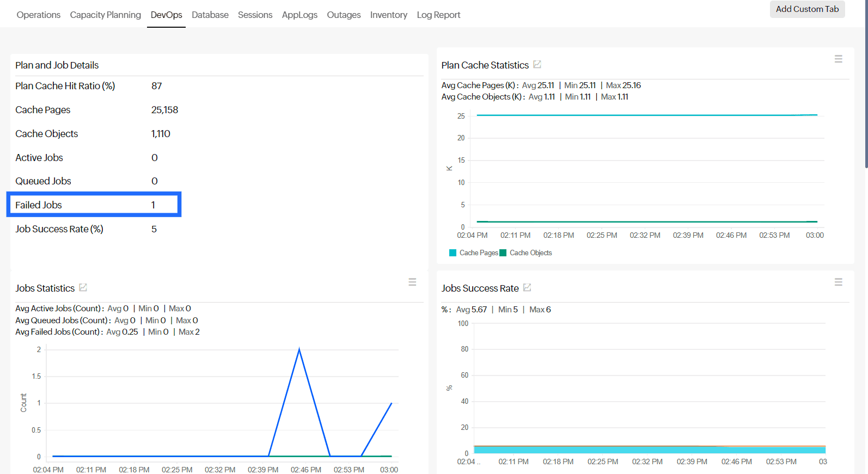Open Jobs Success Rate edit icon
This screenshot has height=474, width=868.
click(x=527, y=288)
